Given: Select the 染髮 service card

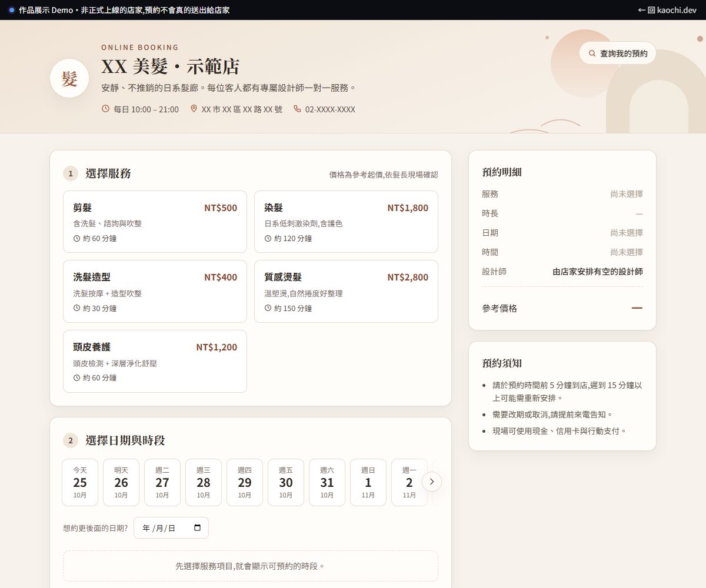Looking at the screenshot, I should (x=346, y=222).
